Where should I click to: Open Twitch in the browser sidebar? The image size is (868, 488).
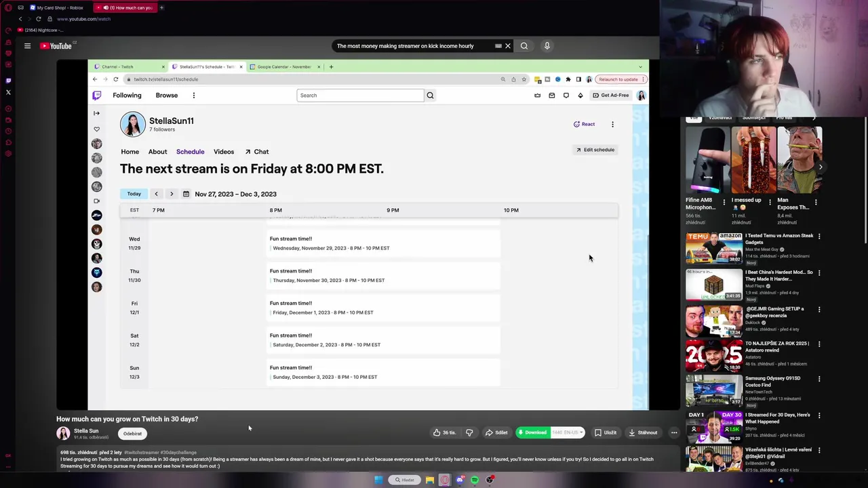coord(8,80)
